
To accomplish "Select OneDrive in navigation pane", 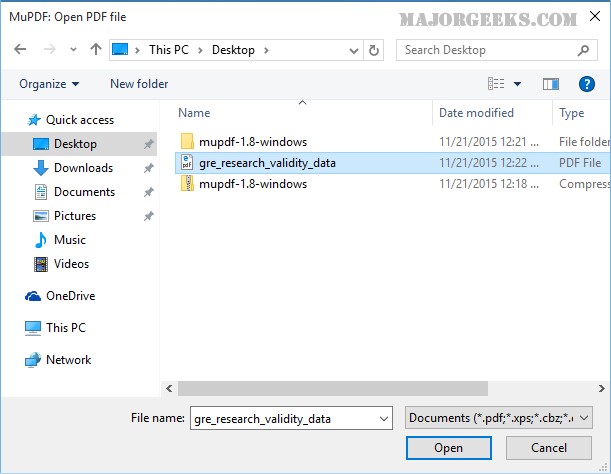I will click(69, 296).
